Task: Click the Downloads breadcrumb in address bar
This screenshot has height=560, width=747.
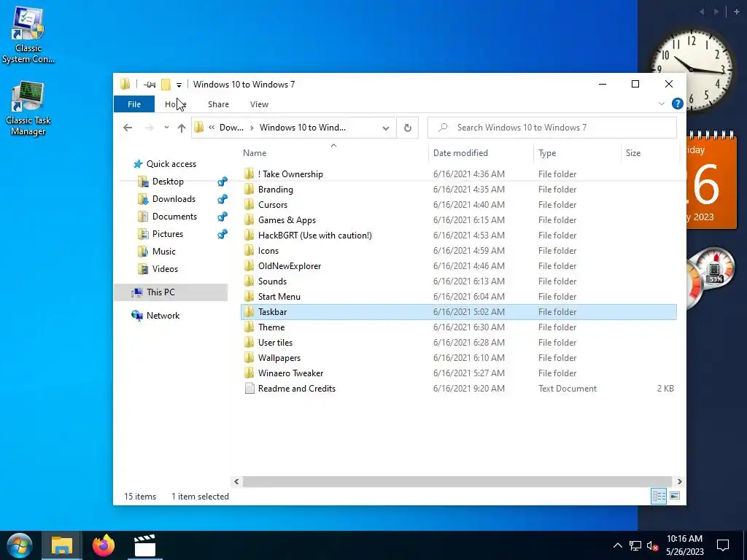Action: tap(231, 128)
